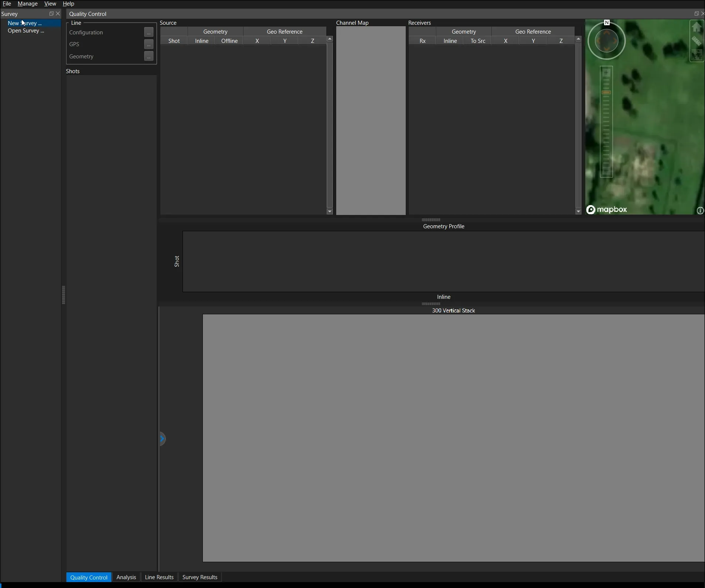Image resolution: width=705 pixels, height=588 pixels.
Task: Click Receivers Geo Reference group header
Action: pyautogui.click(x=533, y=32)
